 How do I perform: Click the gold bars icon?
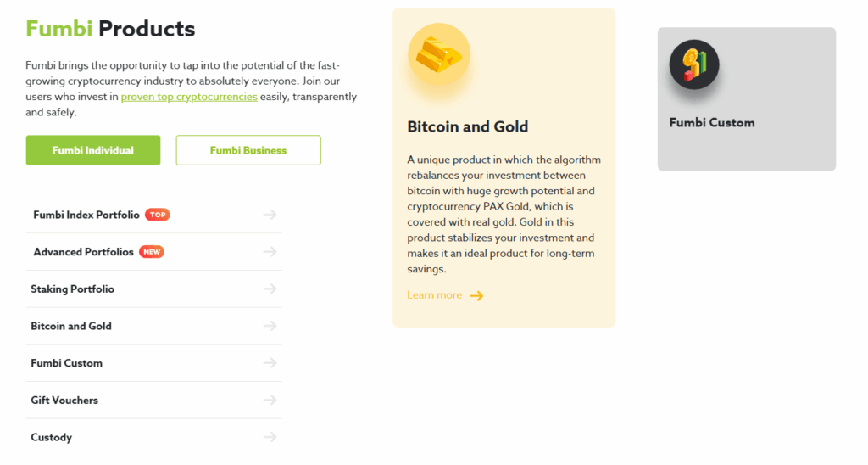439,54
